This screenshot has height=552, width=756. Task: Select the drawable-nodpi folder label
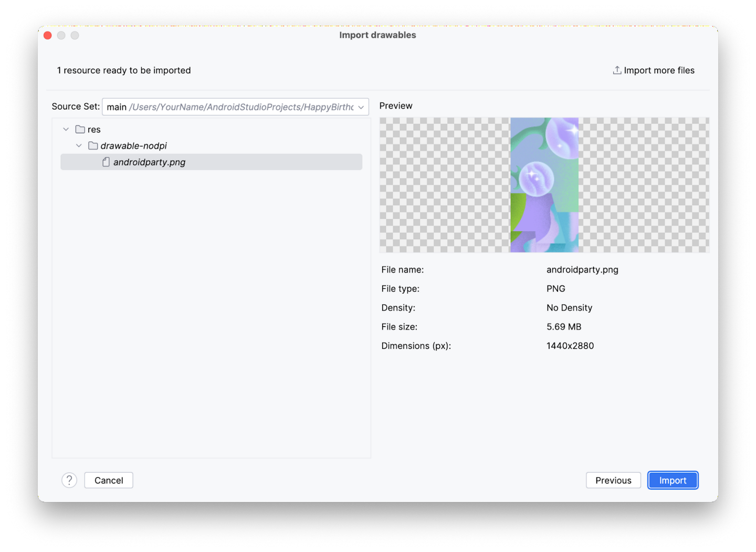[133, 146]
